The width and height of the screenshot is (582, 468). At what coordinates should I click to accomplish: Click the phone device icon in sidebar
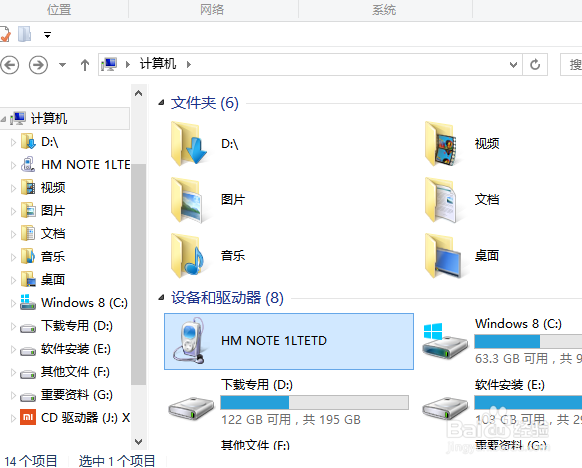pos(28,164)
